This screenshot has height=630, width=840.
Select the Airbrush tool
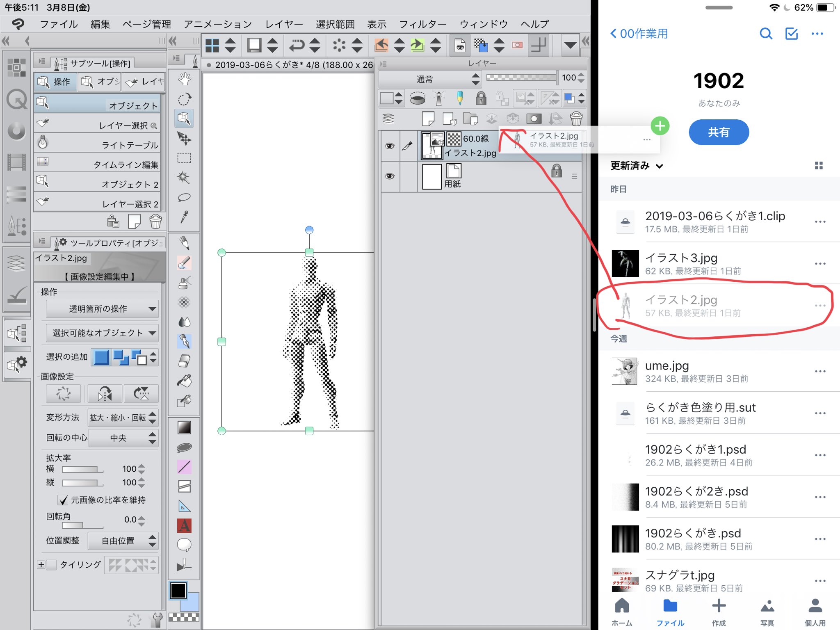184,282
